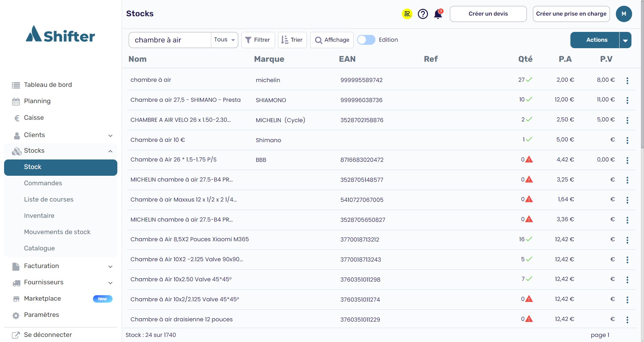Viewport: 644px width, 342px height.
Task: Open Mouvements de stock
Action: click(57, 232)
